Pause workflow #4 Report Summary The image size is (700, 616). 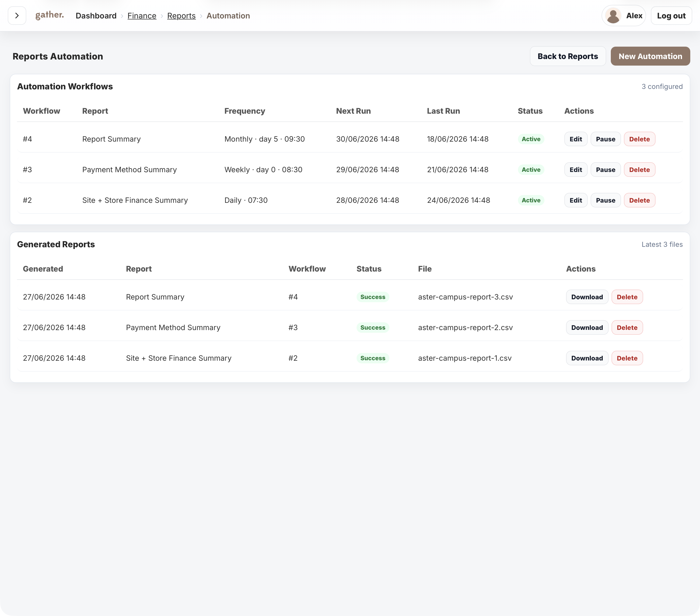point(605,139)
